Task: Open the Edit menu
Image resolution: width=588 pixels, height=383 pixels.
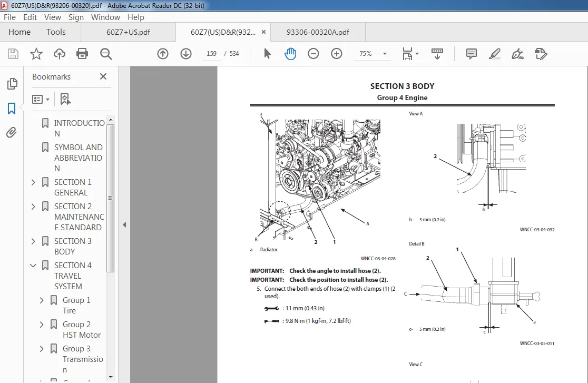Action: click(x=30, y=17)
